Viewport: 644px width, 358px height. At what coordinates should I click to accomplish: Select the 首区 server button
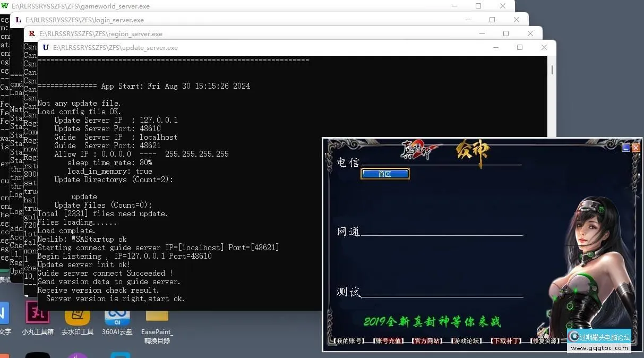(x=385, y=174)
